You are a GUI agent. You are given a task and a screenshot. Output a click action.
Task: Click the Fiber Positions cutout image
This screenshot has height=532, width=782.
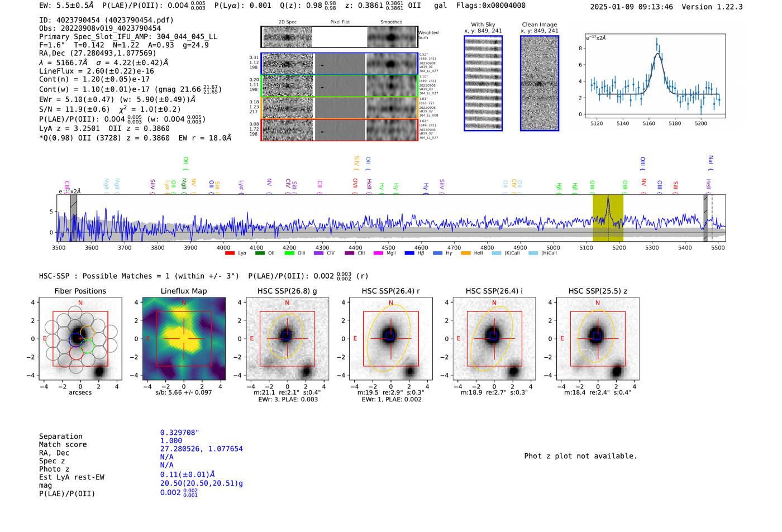coord(80,339)
